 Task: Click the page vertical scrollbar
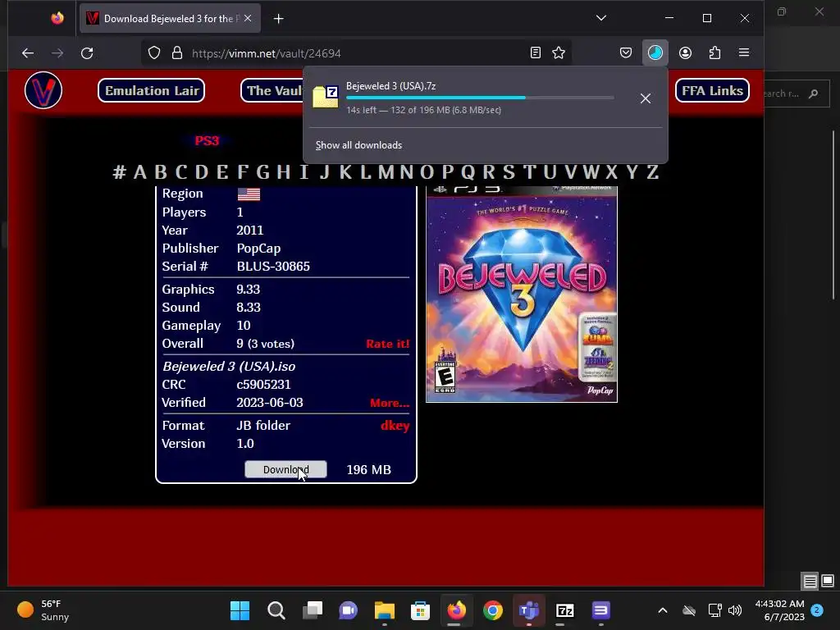[833, 214]
